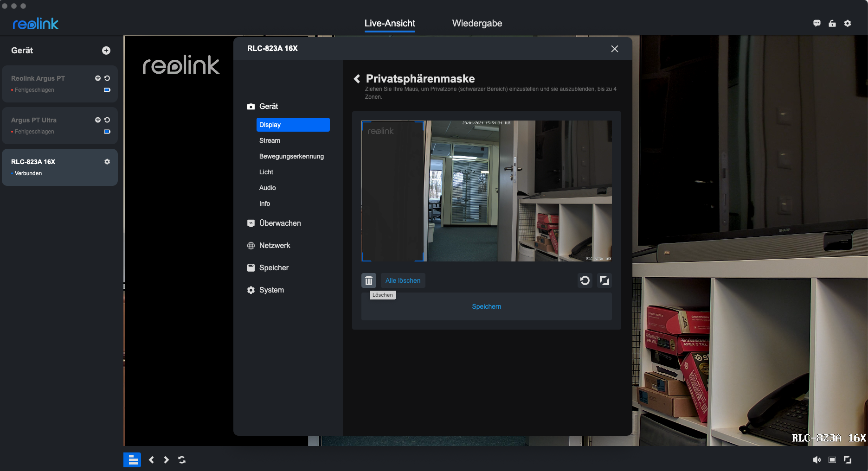The height and width of the screenshot is (471, 868).
Task: Click the reset rotation arrow icon
Action: click(585, 280)
